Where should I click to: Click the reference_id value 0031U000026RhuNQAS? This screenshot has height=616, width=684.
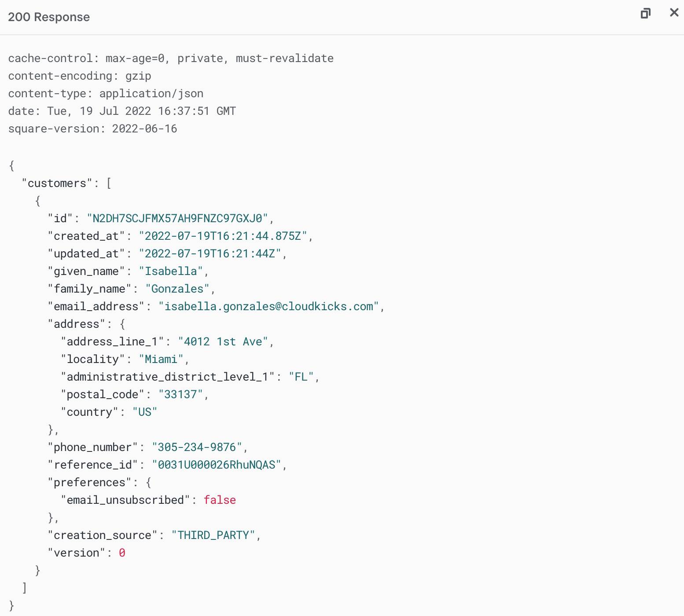pyautogui.click(x=217, y=465)
